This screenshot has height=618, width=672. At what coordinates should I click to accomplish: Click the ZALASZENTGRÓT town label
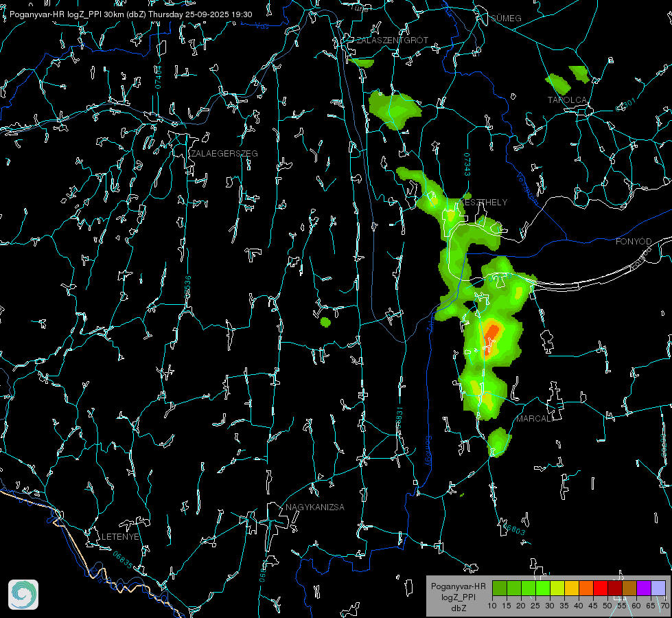[x=393, y=41]
